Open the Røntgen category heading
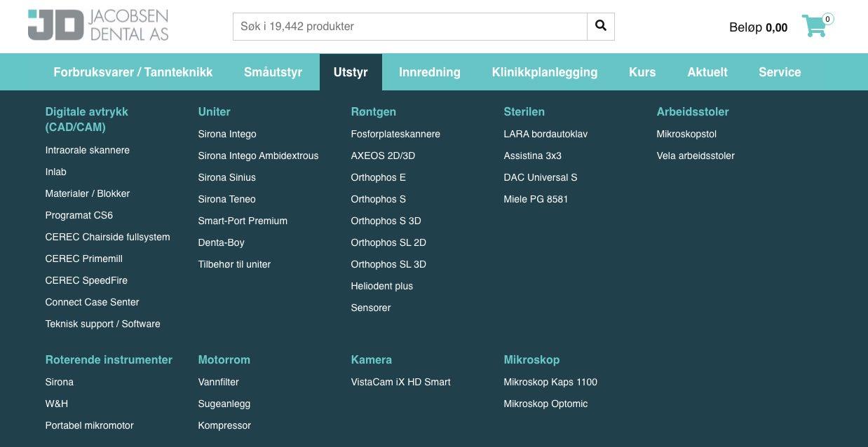Viewport: 868px width, 447px height. coord(374,111)
